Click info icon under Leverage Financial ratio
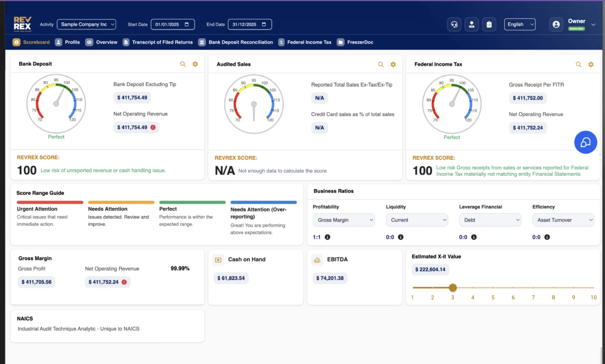605x364 pixels. [474, 237]
